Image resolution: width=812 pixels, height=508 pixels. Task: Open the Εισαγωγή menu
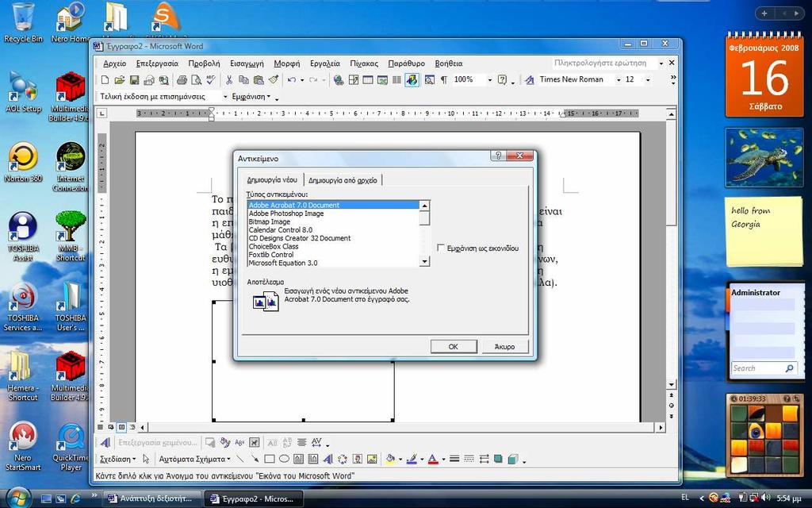[247, 63]
